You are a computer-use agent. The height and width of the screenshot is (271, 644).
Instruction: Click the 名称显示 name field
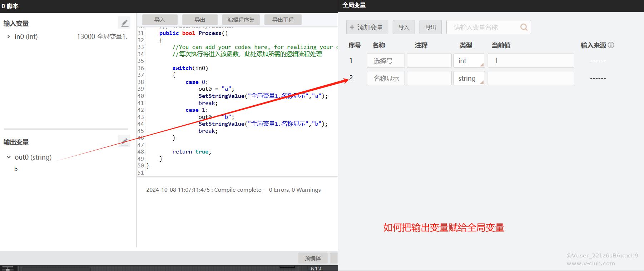(386, 78)
